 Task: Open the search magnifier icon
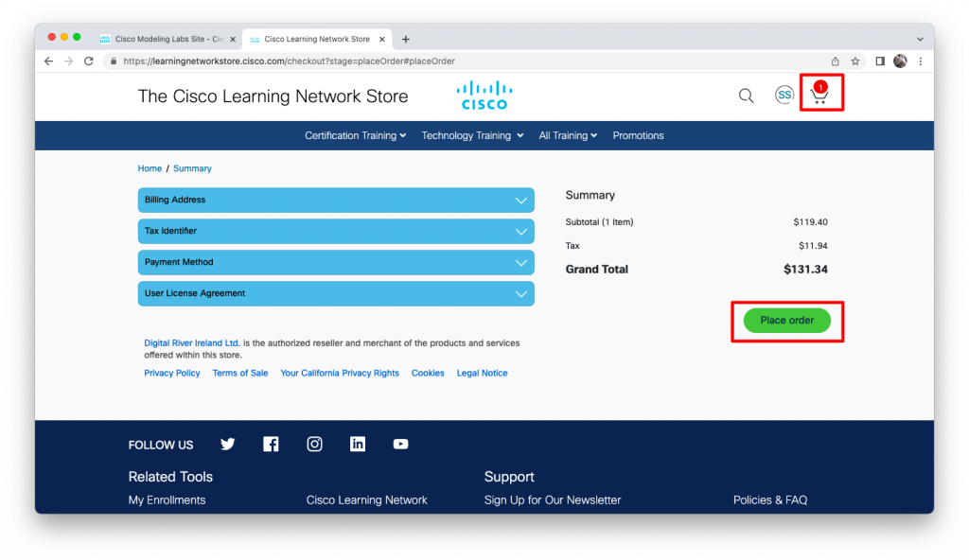746,96
